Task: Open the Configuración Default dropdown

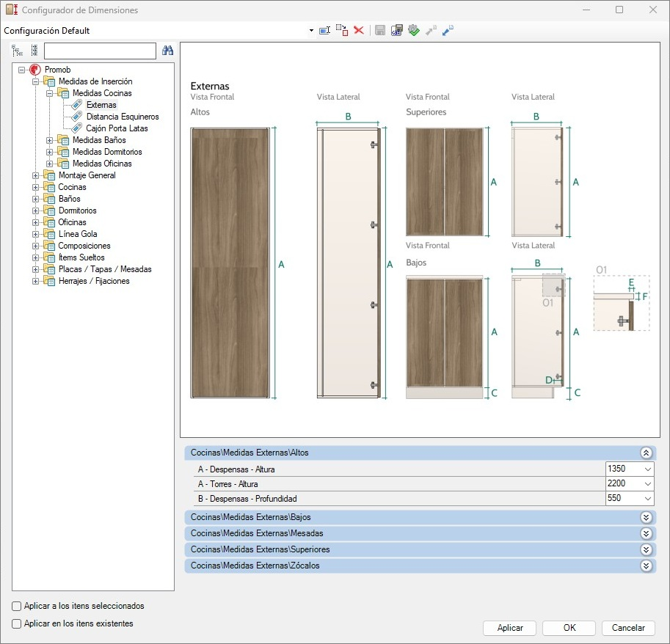Action: (x=311, y=31)
